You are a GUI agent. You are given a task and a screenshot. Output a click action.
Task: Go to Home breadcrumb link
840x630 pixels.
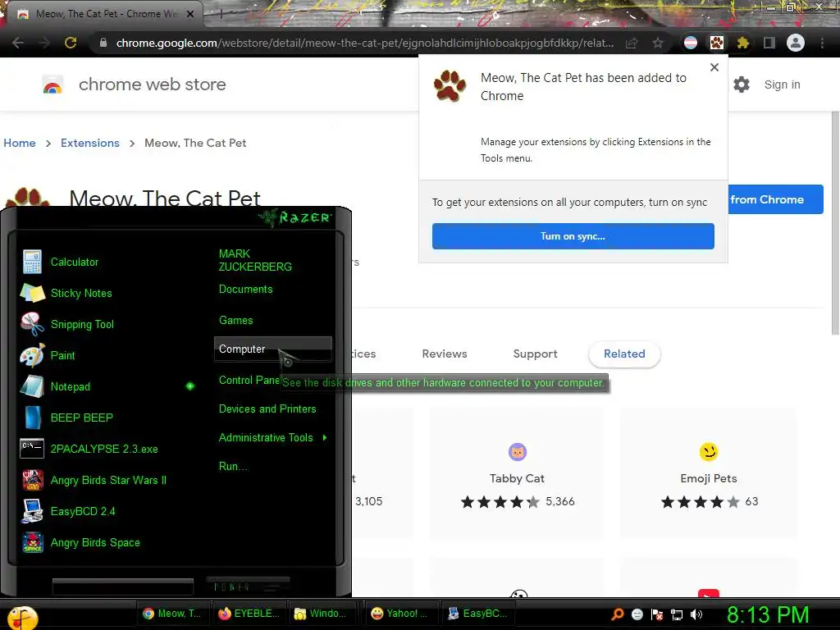pyautogui.click(x=20, y=143)
